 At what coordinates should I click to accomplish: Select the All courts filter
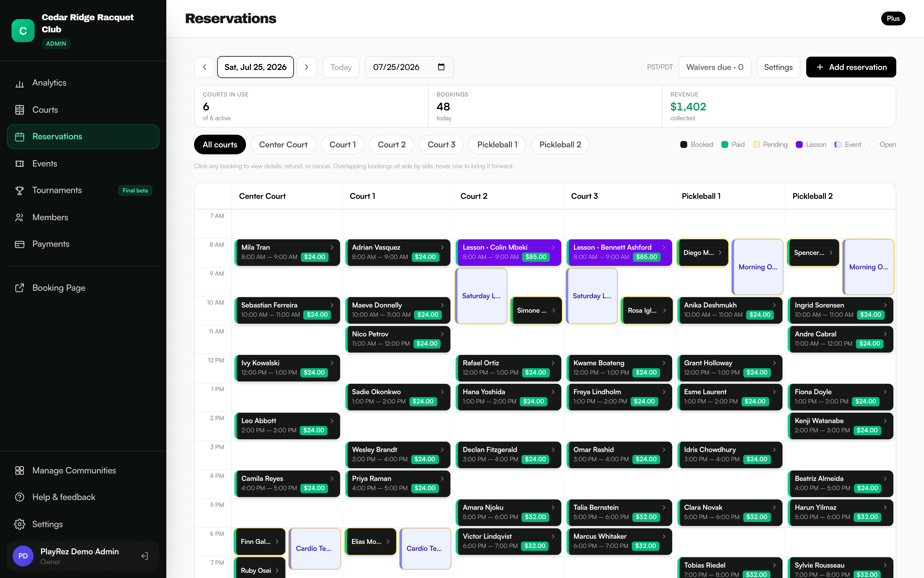(220, 144)
